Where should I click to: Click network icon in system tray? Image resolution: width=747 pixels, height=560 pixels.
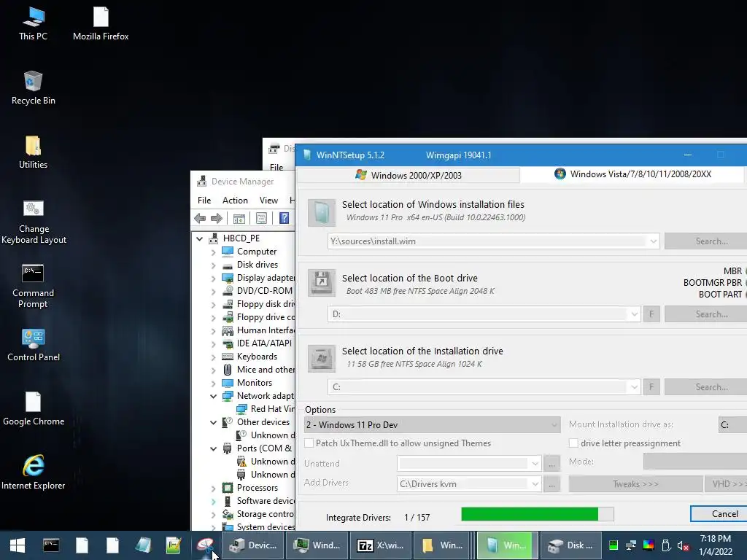click(631, 545)
